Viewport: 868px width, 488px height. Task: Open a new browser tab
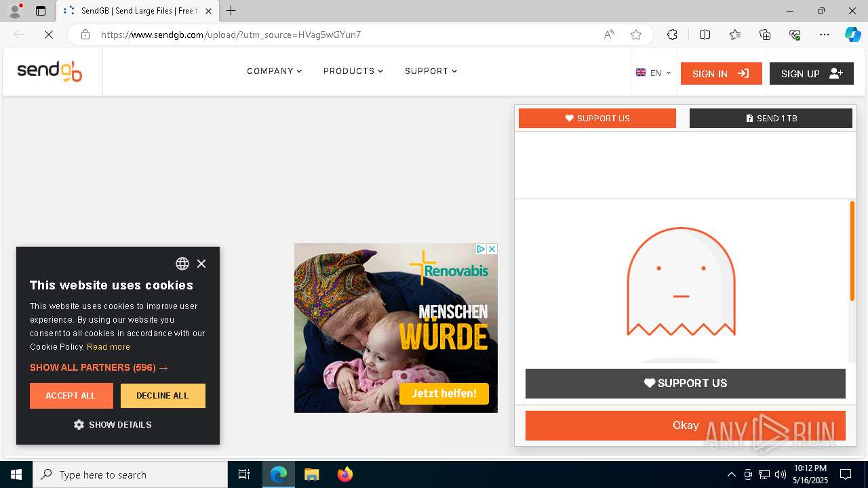coord(231,11)
